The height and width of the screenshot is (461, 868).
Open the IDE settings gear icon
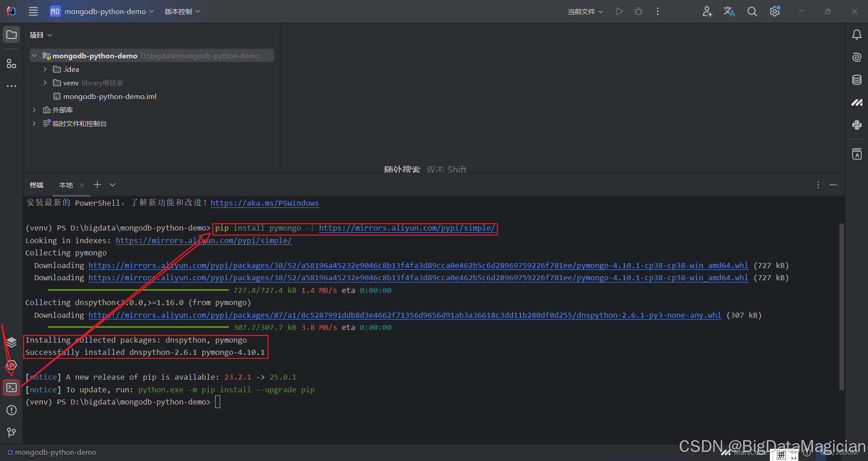[775, 11]
